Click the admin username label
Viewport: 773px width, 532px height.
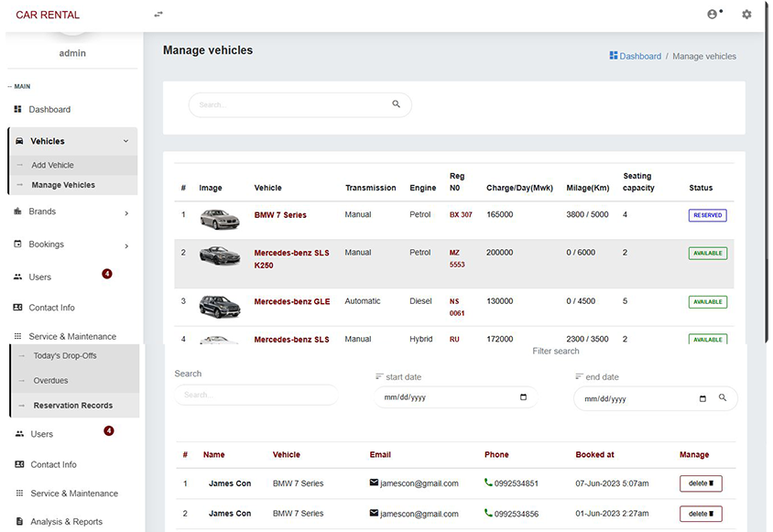(x=72, y=53)
